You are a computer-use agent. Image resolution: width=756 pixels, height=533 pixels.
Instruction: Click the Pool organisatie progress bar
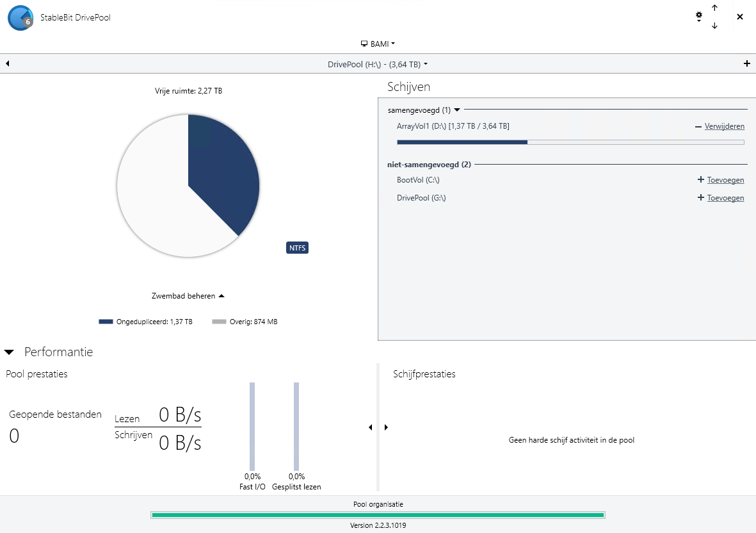378,515
